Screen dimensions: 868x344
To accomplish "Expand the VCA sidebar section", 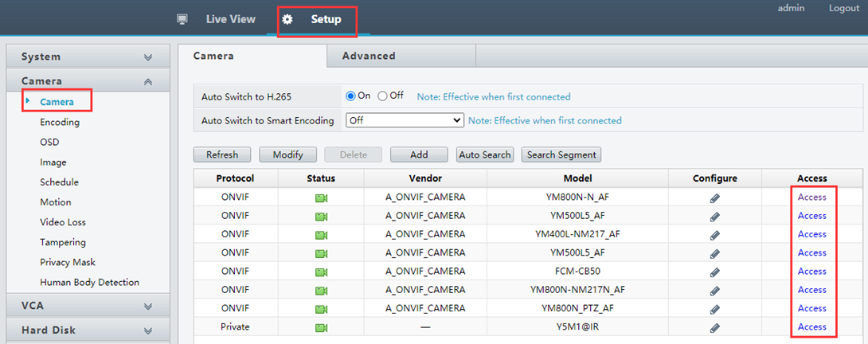I will 88,306.
